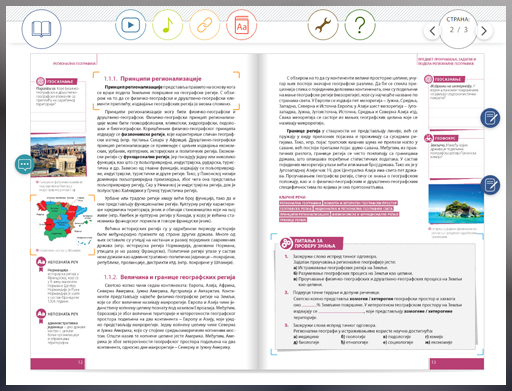Select heading 1.1.2. Величина и границе
The height and width of the screenshot is (391, 512).
point(169,277)
